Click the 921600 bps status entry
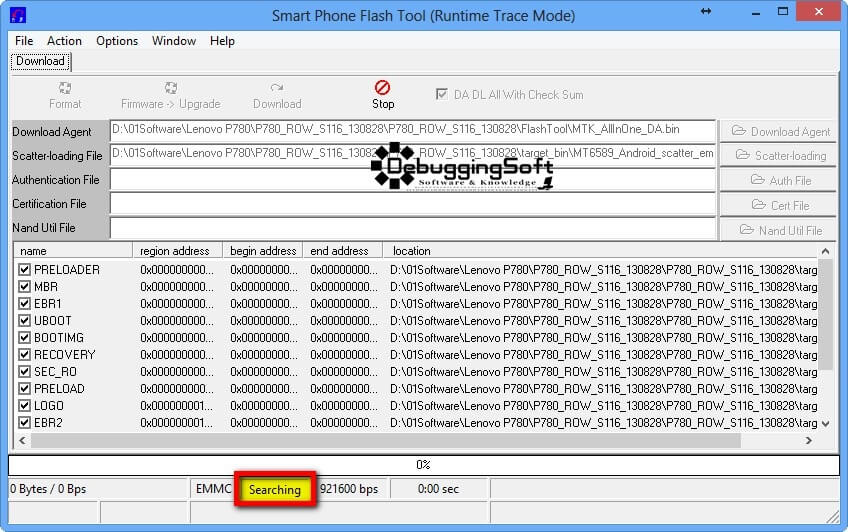 click(349, 489)
